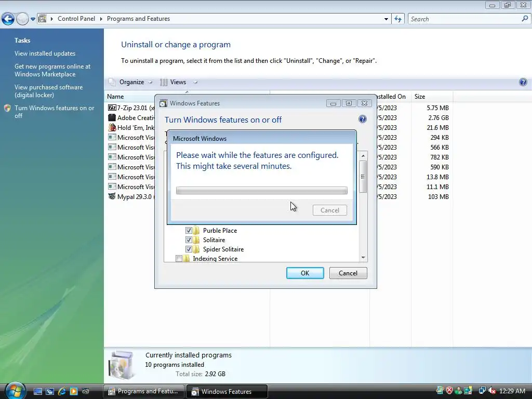Expand the Views dropdown arrow
532x399 pixels.
click(x=195, y=82)
